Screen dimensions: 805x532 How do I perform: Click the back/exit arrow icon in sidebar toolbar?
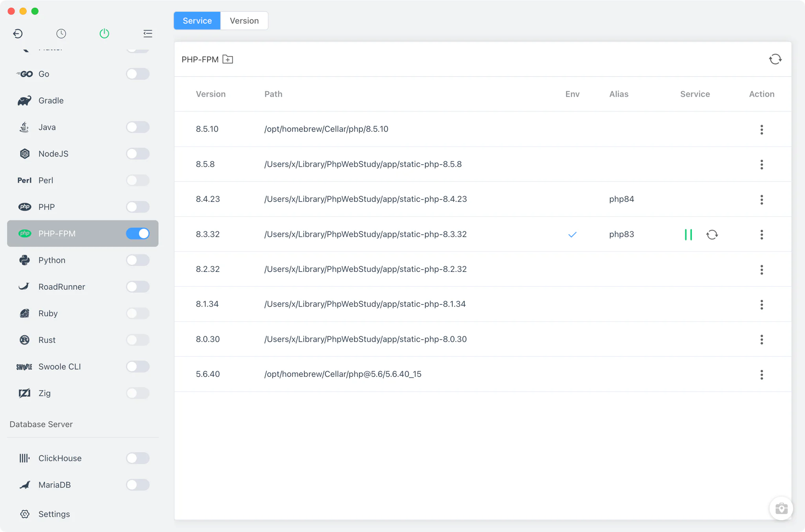coord(18,33)
